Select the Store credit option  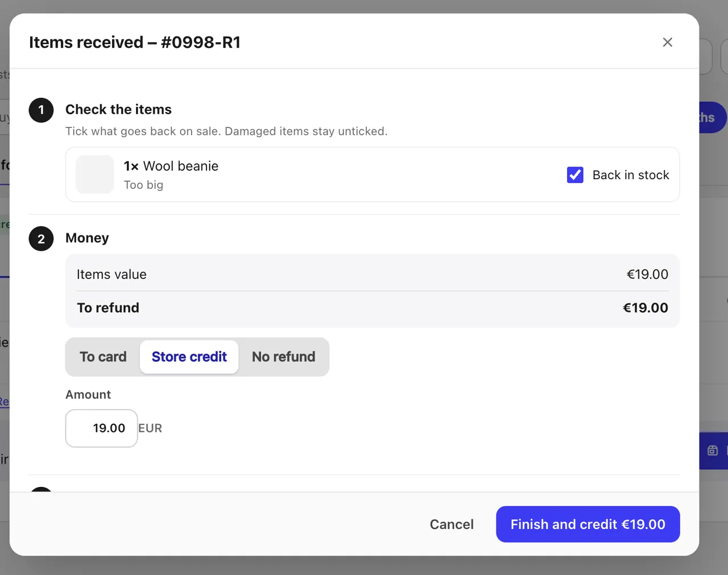tap(189, 357)
